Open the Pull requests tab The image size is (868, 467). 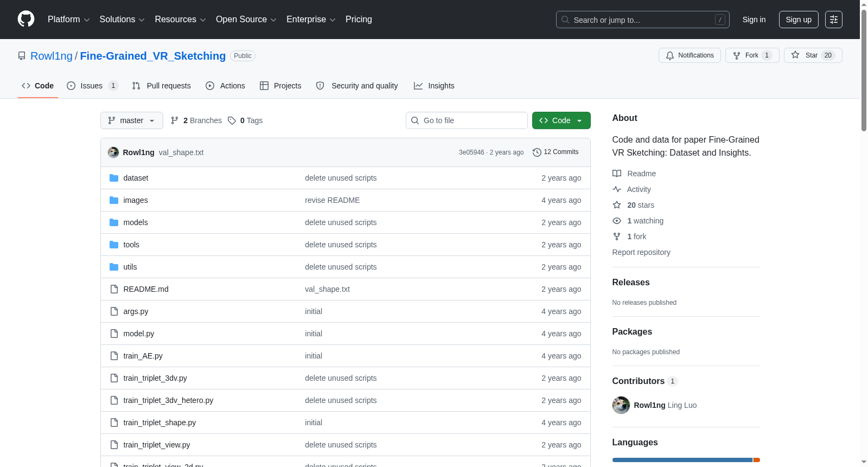[x=161, y=86]
